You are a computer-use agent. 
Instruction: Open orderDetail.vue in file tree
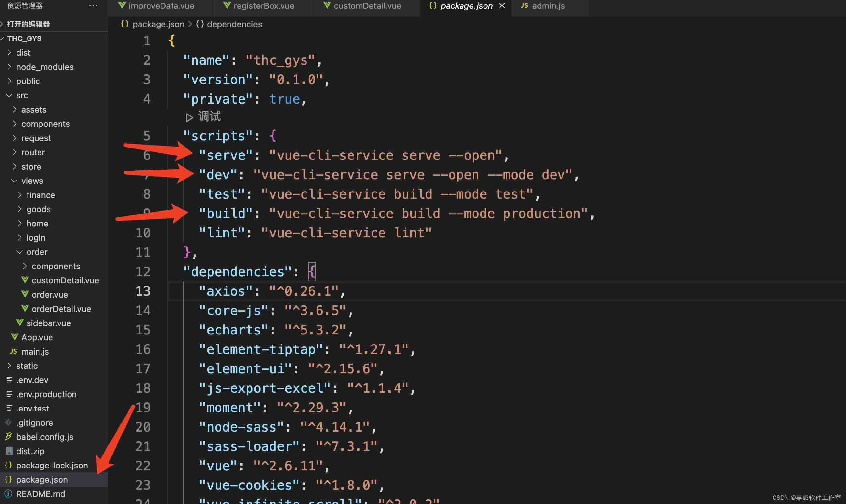pos(61,309)
